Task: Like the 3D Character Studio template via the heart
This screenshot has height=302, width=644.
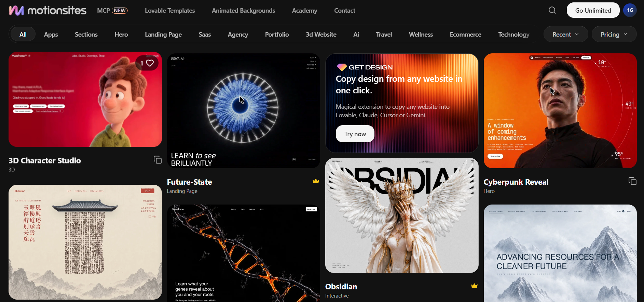Action: tap(150, 63)
